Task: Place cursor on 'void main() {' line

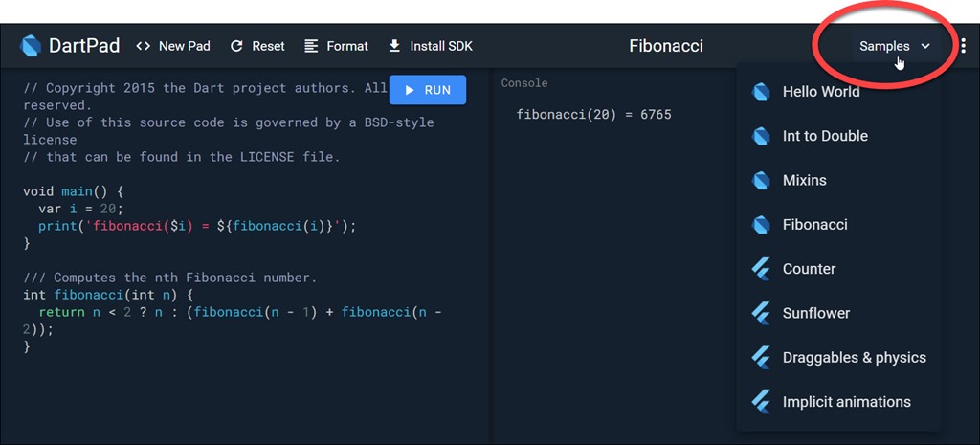Action: click(x=73, y=191)
